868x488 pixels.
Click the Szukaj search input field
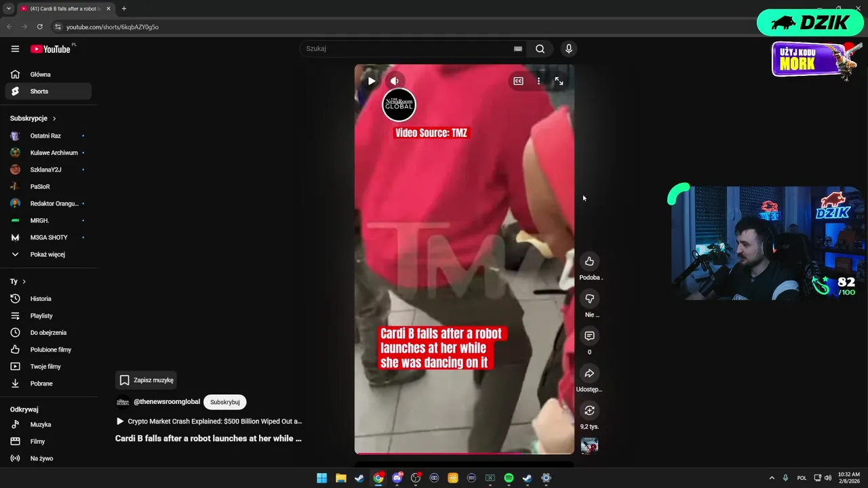pyautogui.click(x=407, y=49)
